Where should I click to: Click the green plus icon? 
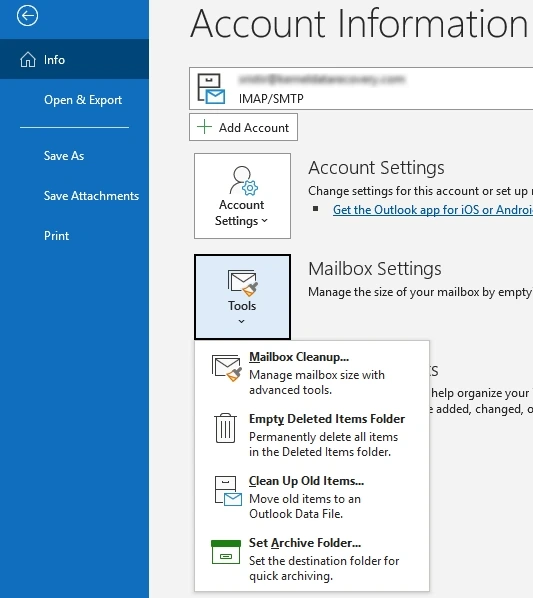204,127
